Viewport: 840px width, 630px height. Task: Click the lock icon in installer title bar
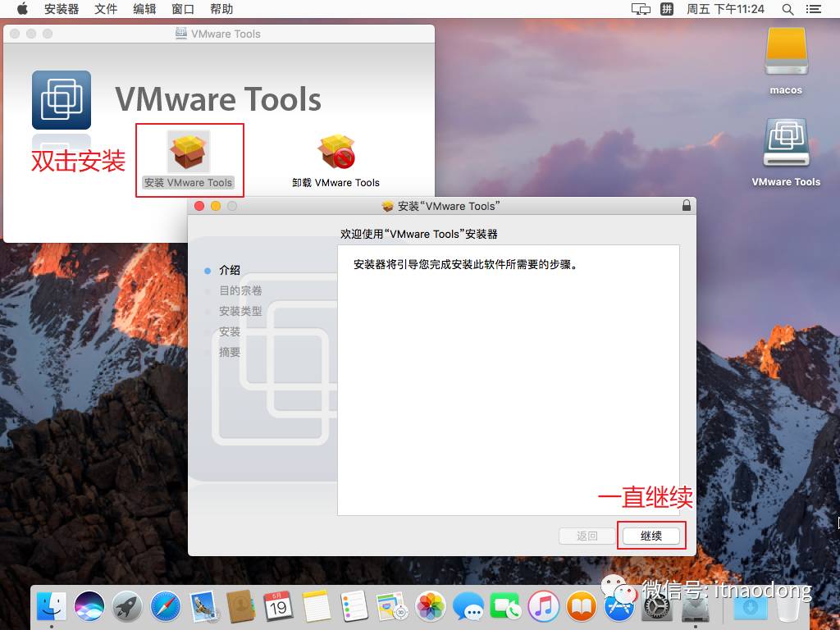coord(686,205)
